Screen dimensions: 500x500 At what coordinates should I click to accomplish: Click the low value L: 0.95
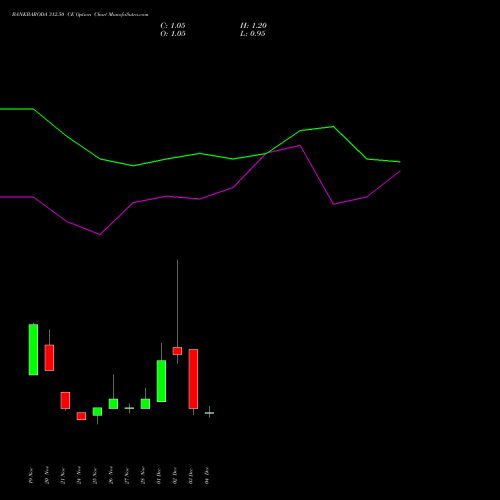(253, 34)
